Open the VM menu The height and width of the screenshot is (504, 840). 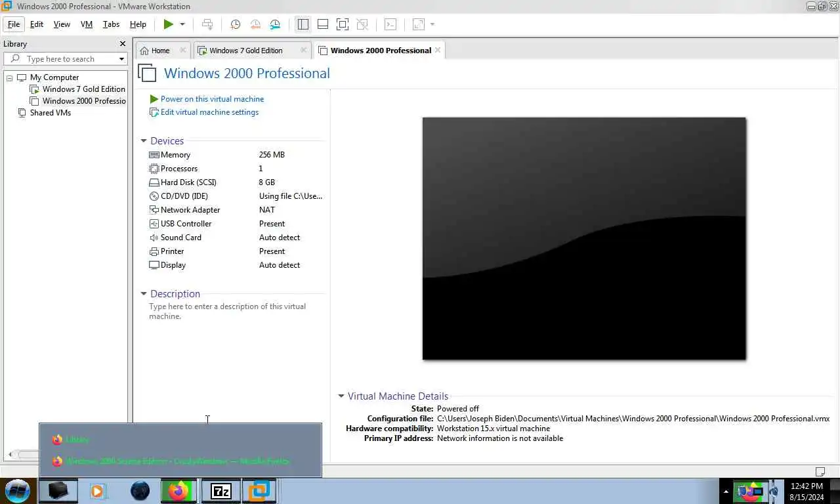tap(87, 24)
